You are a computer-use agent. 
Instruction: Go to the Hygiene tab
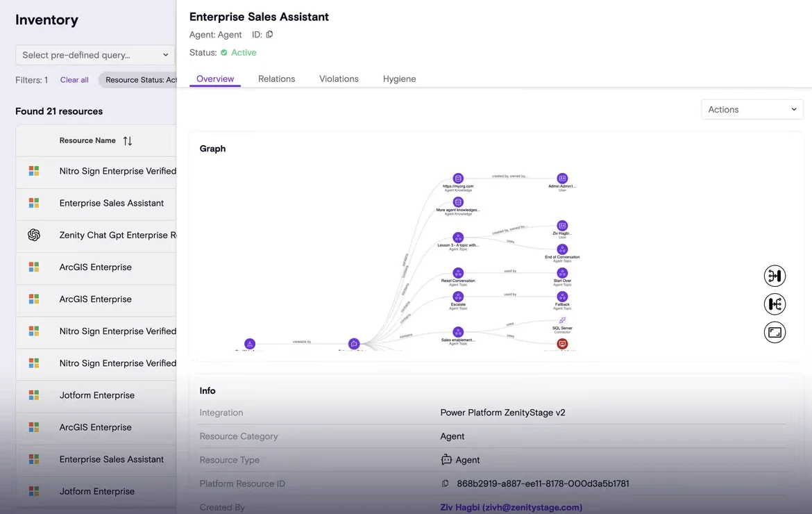[x=399, y=78]
